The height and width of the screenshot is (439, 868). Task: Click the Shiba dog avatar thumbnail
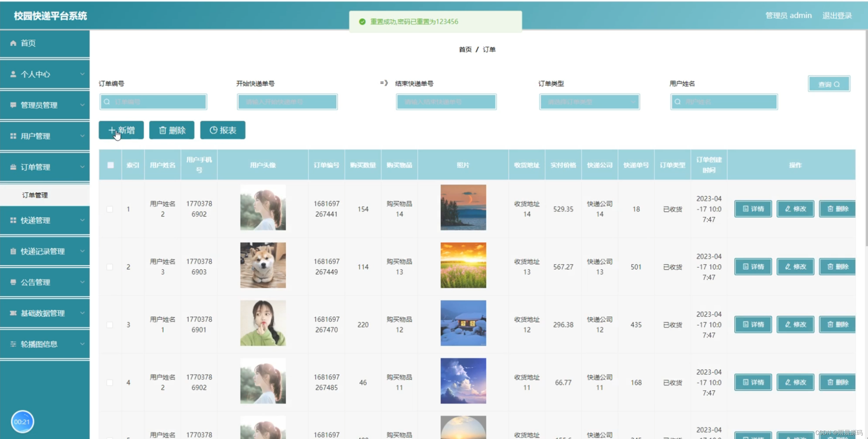tap(263, 265)
